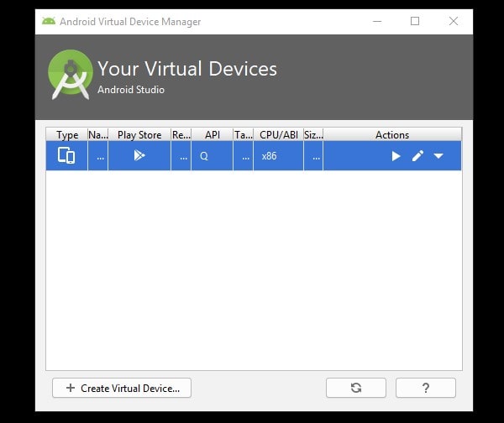This screenshot has width=504, height=423.
Task: Click the truncated Ta... column header
Action: [244, 134]
